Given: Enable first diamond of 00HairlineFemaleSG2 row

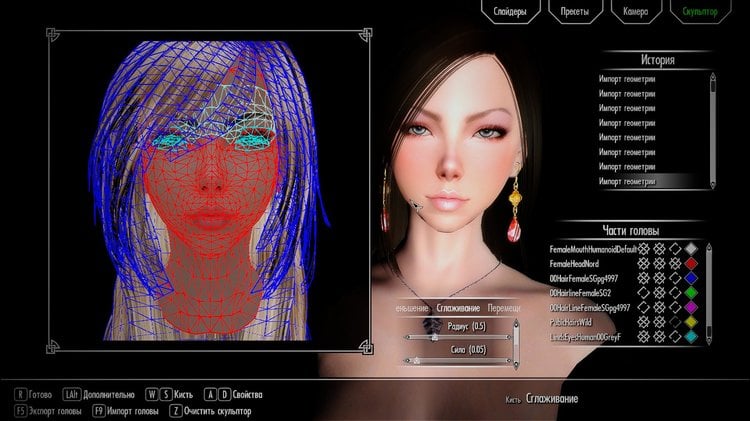Looking at the screenshot, I should [644, 292].
